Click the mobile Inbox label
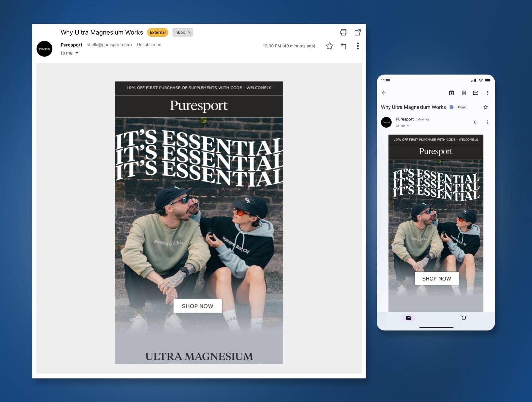The image size is (532, 402). [462, 107]
